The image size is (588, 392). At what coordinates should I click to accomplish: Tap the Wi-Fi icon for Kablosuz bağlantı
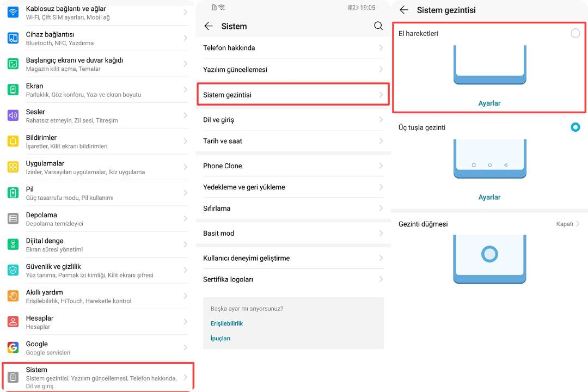(x=13, y=13)
